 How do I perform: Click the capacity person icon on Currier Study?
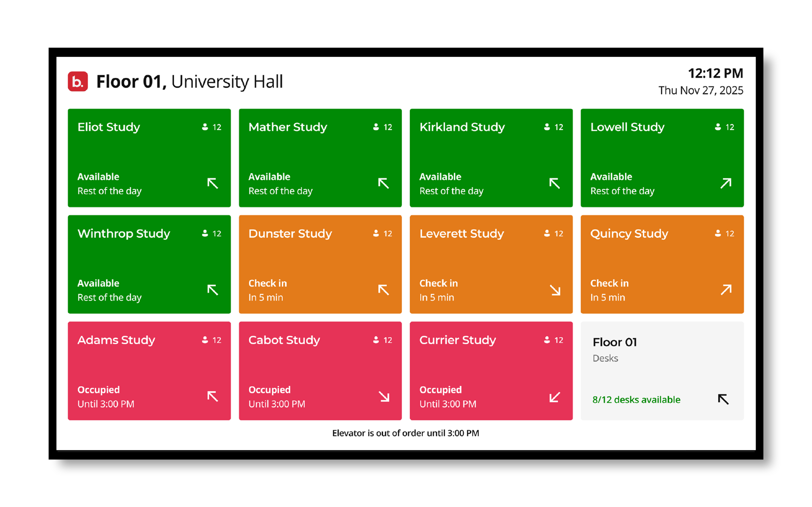(x=547, y=340)
